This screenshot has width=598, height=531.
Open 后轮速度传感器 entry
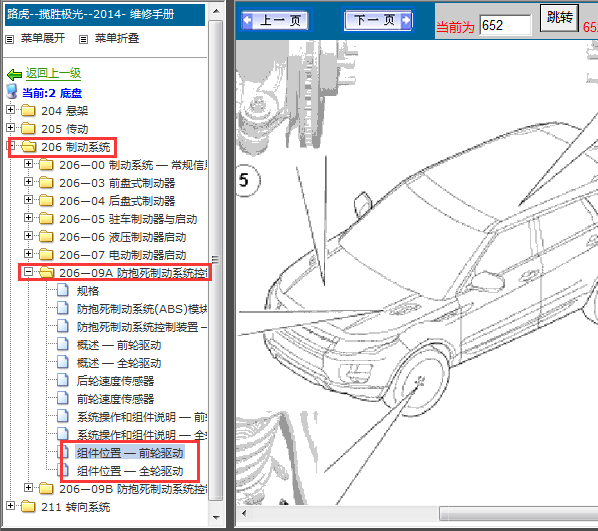(x=115, y=381)
